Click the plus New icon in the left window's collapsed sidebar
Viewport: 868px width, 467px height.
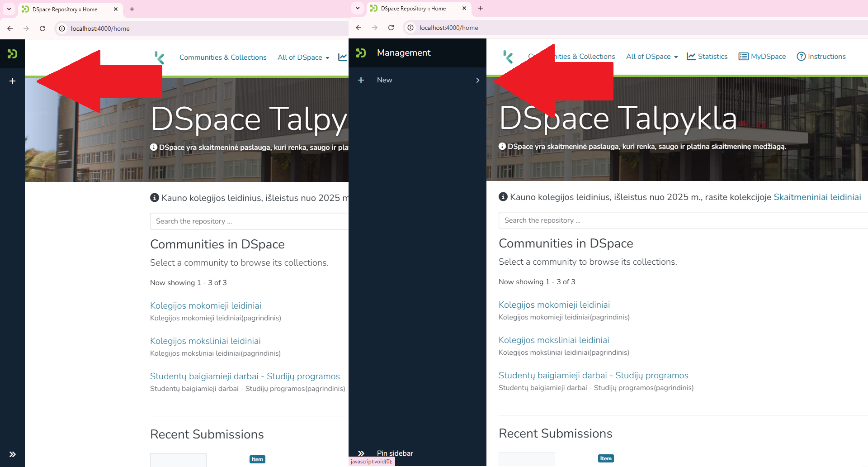12,81
